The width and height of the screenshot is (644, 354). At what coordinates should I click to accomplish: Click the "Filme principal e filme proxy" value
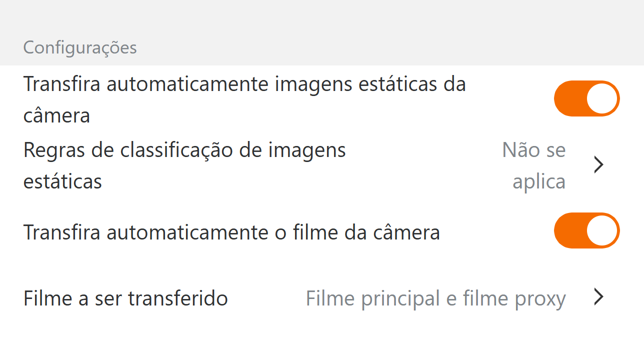[x=435, y=298]
